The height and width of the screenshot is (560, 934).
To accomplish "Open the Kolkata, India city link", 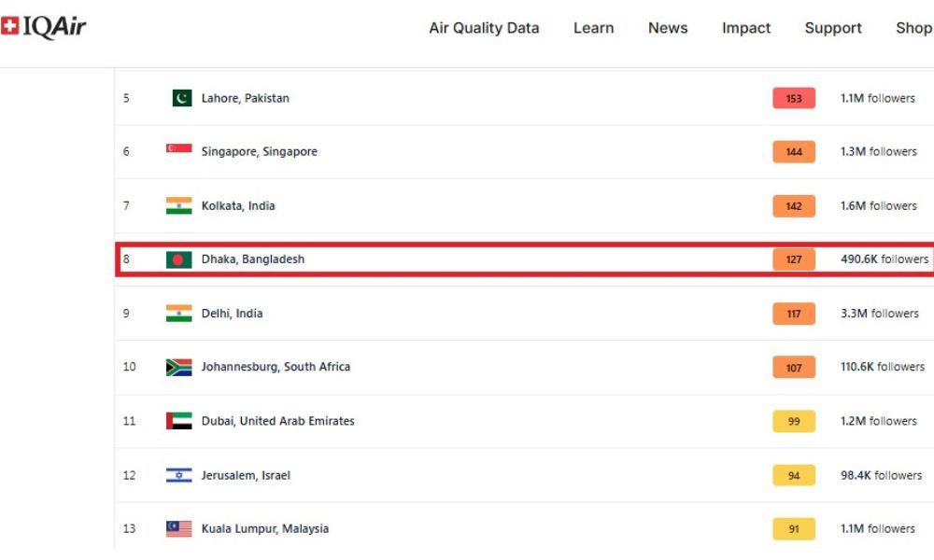I will pos(237,206).
